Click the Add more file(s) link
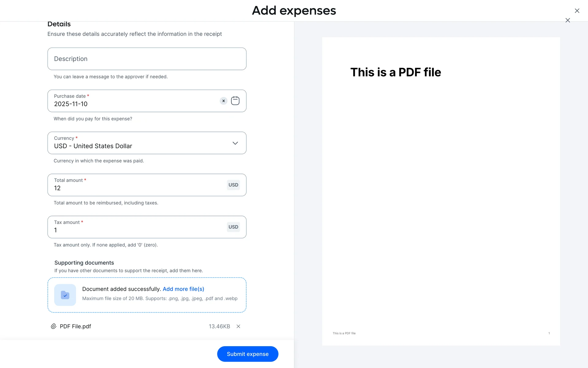588x368 pixels. tap(183, 289)
